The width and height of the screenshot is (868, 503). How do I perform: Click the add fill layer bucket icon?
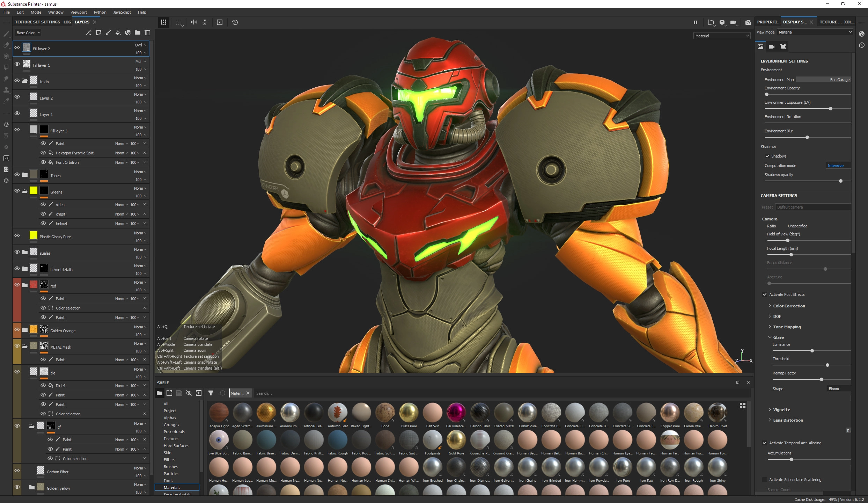click(118, 32)
